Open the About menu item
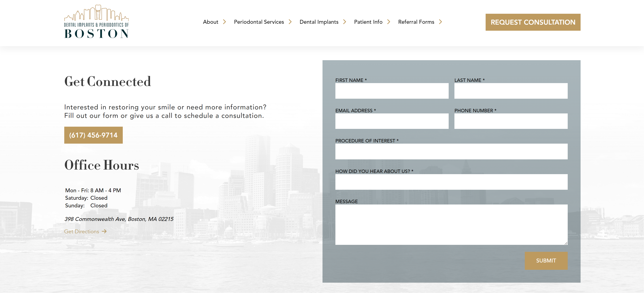Screen dimensions: 644x293 [x=210, y=22]
